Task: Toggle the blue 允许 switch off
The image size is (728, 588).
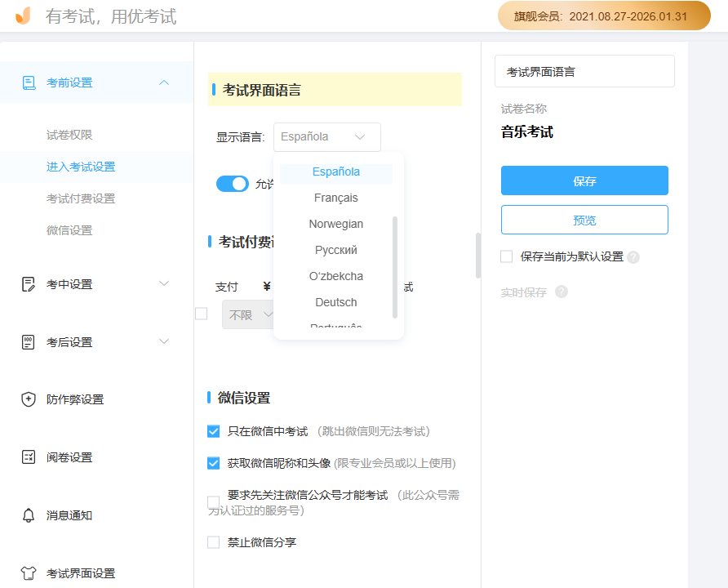Action: 233,184
